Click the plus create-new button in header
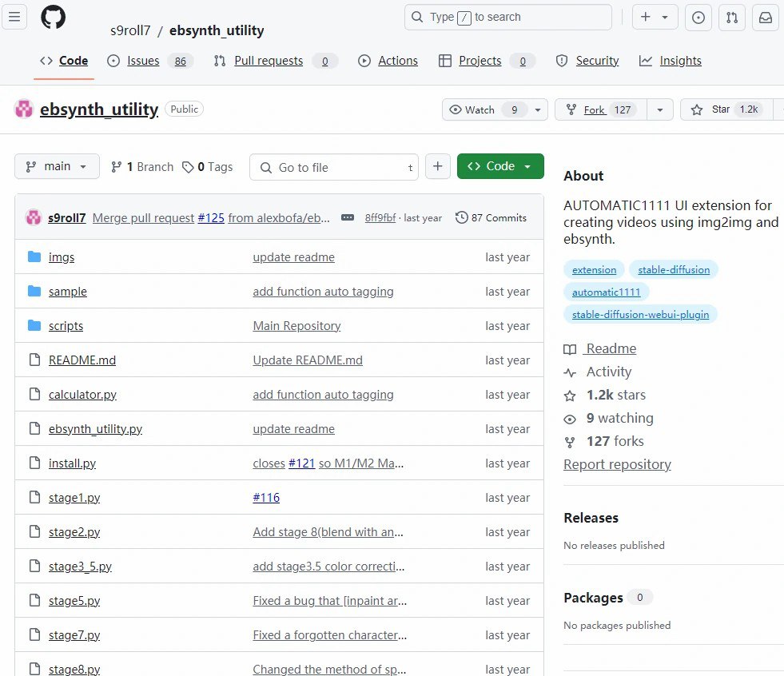The width and height of the screenshot is (784, 676). point(646,17)
